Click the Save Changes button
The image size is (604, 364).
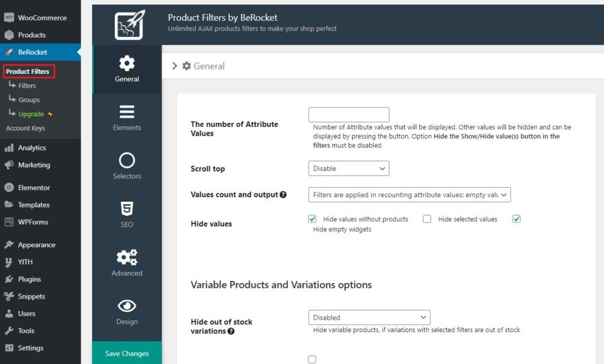tap(127, 353)
